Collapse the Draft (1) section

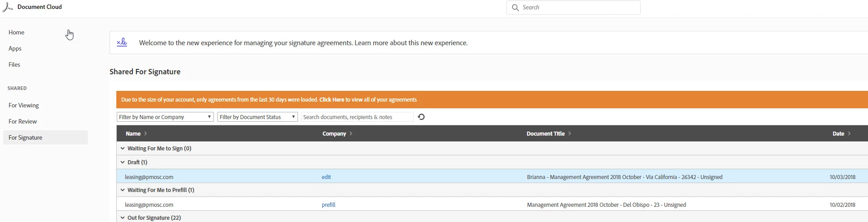point(123,162)
